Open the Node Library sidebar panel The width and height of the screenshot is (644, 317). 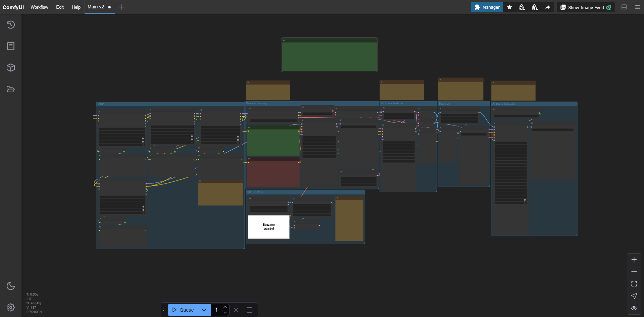pyautogui.click(x=11, y=46)
